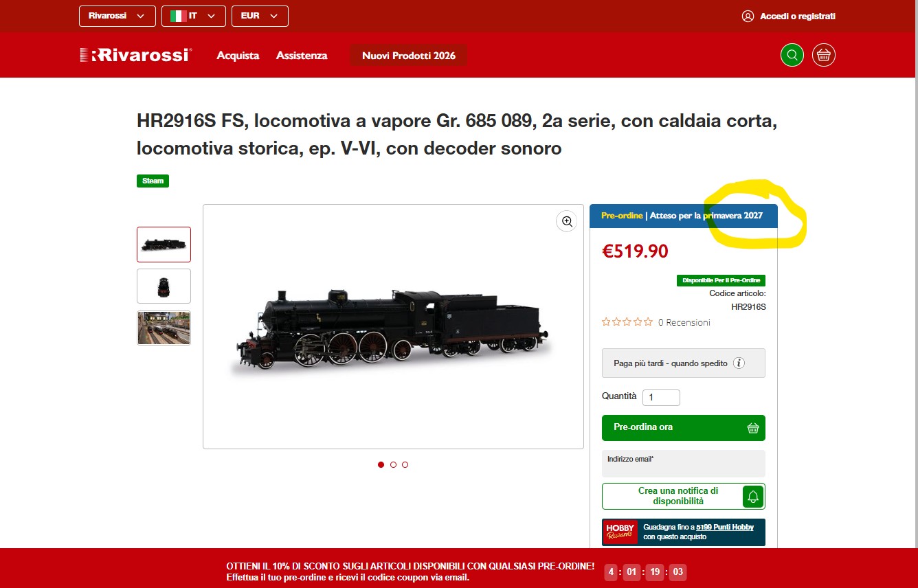The image size is (918, 588).
Task: Click the bell icon for availability notification
Action: coord(753,496)
